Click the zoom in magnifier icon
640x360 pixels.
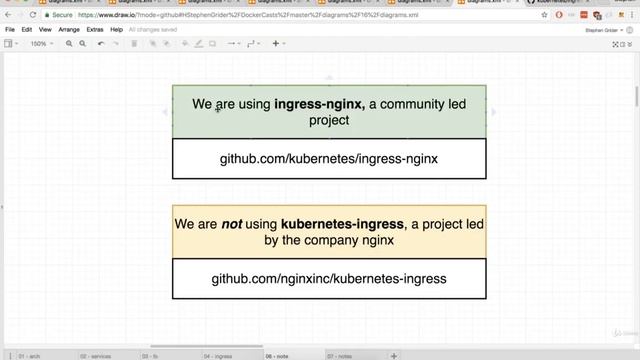point(69,43)
